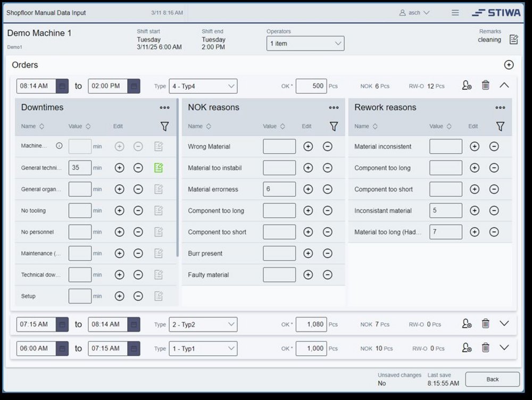Open the Rework reasons options menu
532x400 pixels.
click(x=500, y=107)
